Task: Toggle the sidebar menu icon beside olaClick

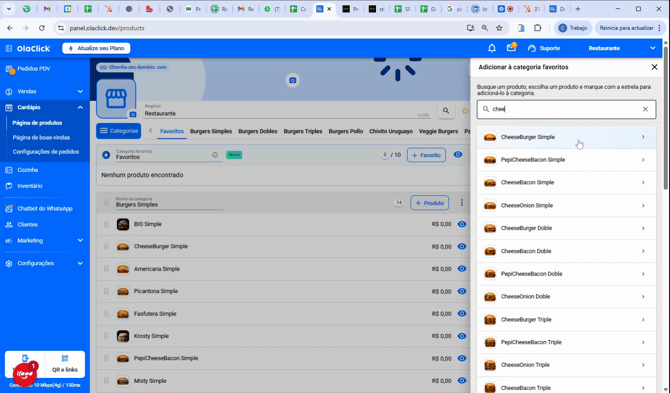Action: click(9, 48)
